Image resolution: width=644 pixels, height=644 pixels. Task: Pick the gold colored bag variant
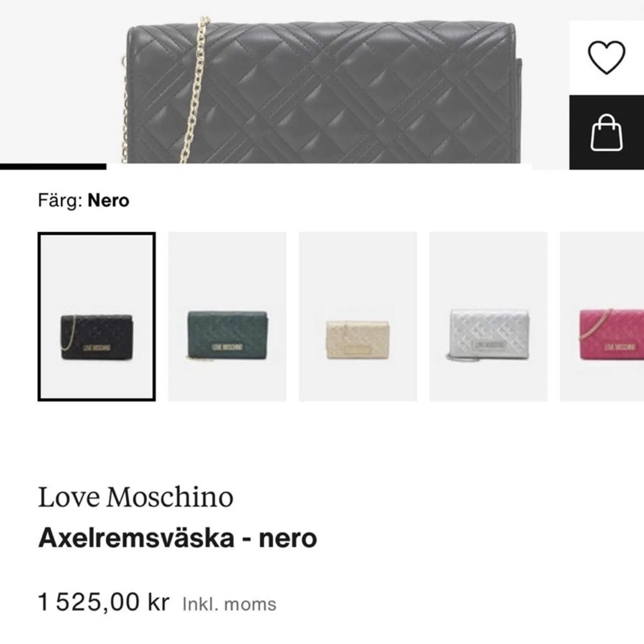point(358,315)
